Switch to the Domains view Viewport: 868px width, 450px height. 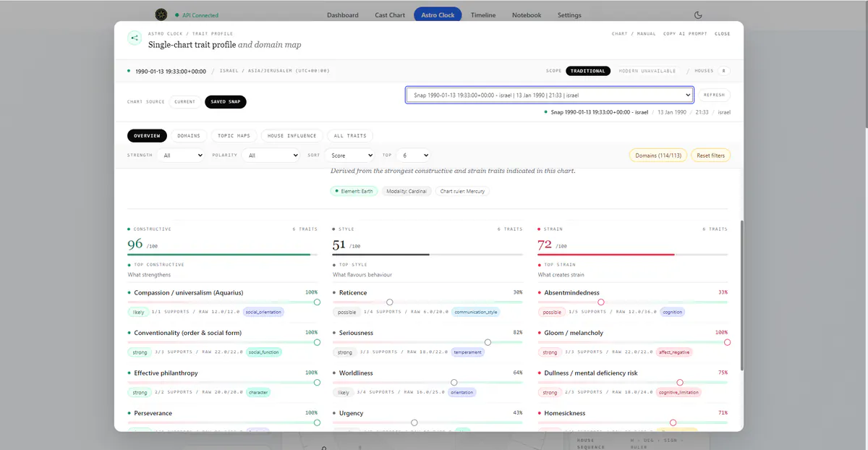(x=189, y=135)
